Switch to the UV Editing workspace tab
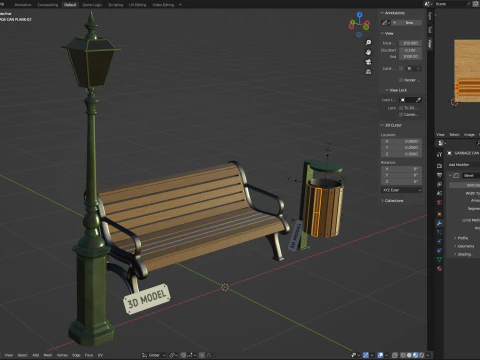 click(137, 5)
